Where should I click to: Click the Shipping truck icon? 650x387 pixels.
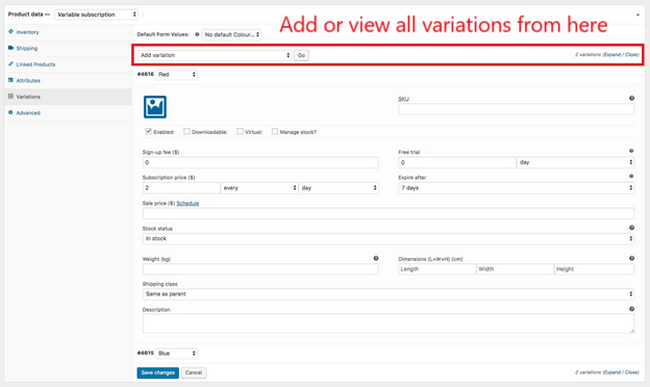tap(11, 48)
